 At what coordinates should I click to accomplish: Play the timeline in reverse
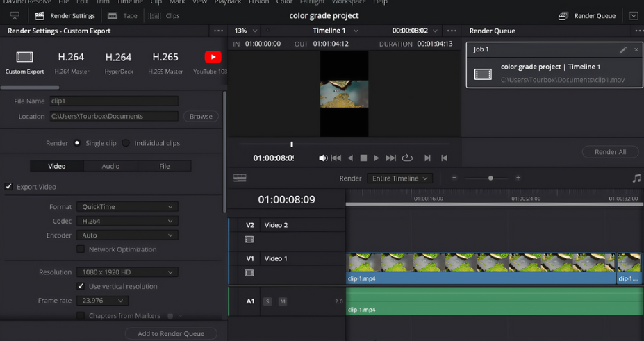[350, 158]
